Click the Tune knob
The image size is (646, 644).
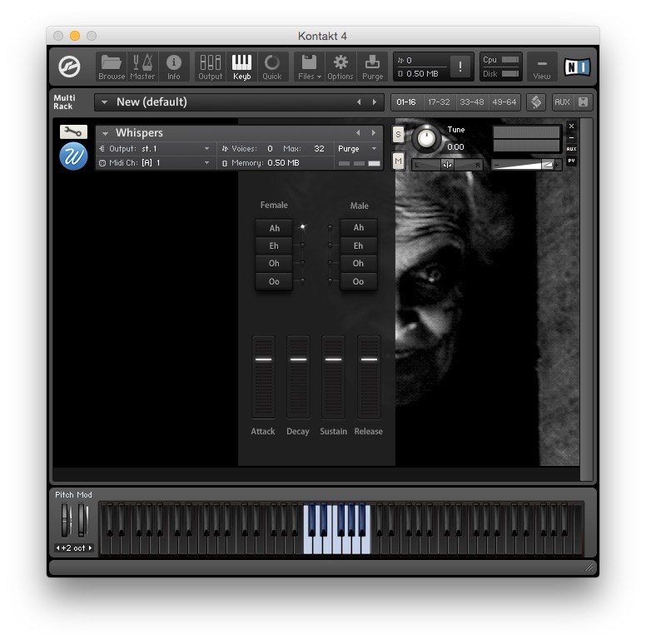point(426,138)
